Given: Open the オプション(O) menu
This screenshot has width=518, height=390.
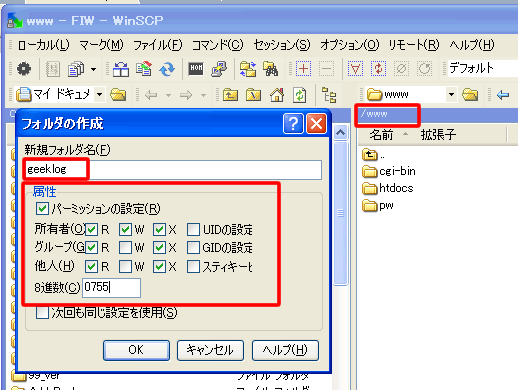Looking at the screenshot, I should click(x=350, y=45).
